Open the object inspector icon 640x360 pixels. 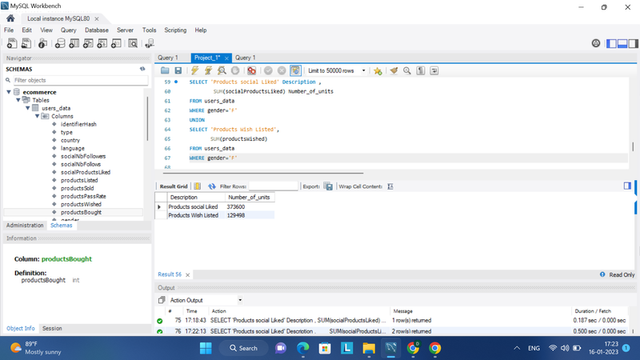click(42, 43)
